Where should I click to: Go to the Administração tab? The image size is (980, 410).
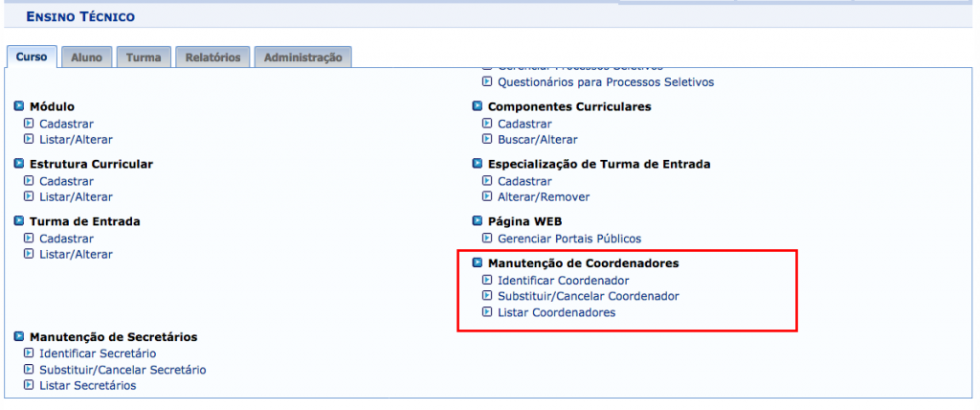[x=302, y=57]
